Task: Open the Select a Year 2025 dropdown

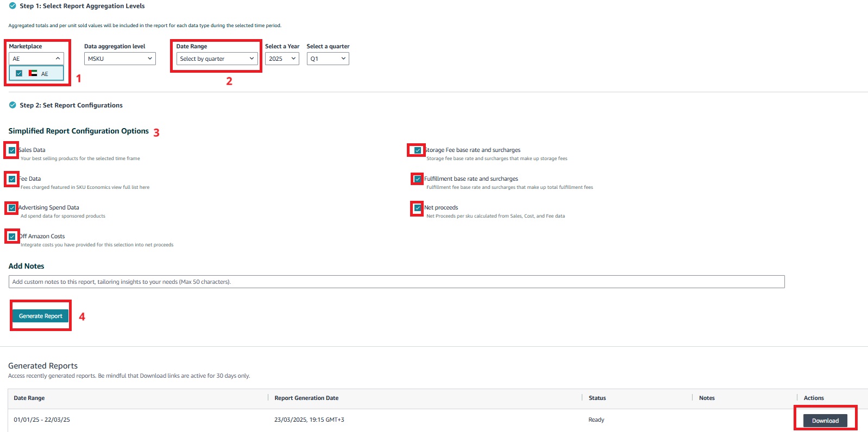Action: point(282,59)
